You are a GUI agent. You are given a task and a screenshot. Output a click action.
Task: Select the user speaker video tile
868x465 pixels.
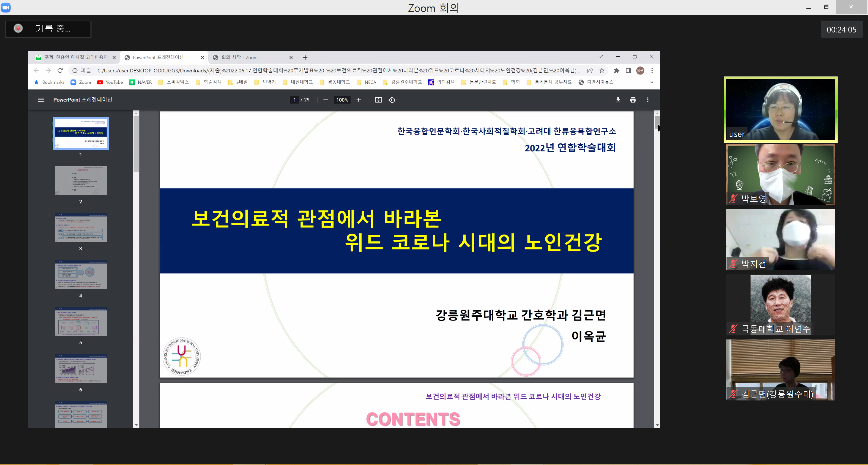coord(780,110)
